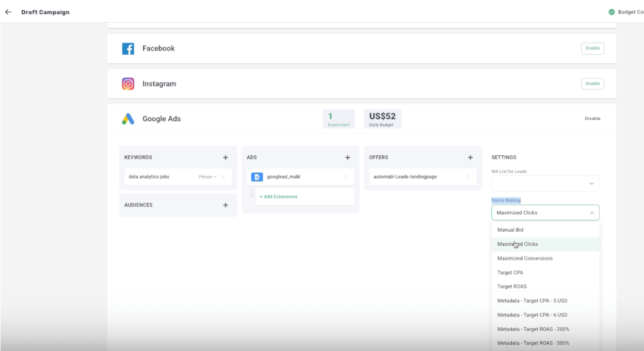644x351 pixels.
Task: Click the Instagram channel icon
Action: [x=128, y=83]
